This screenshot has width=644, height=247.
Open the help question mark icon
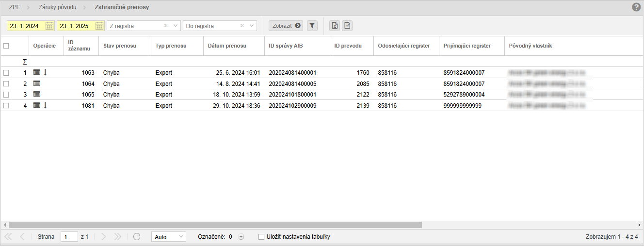click(x=636, y=7)
